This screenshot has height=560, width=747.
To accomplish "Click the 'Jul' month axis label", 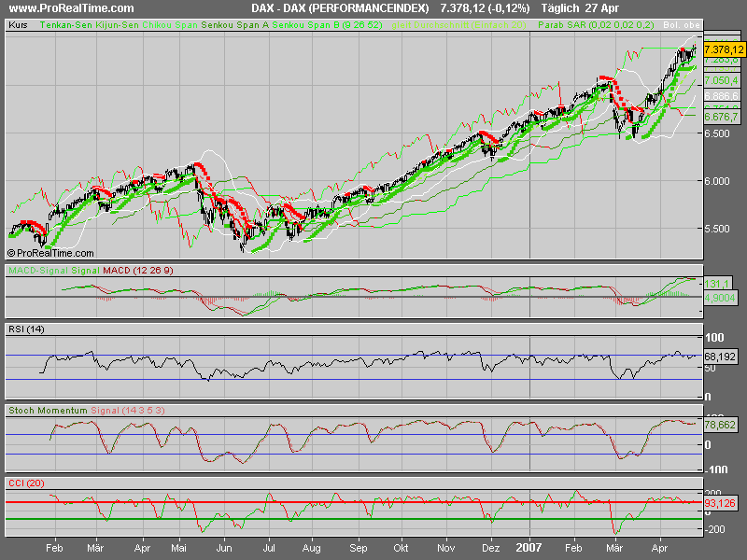I will tap(269, 548).
